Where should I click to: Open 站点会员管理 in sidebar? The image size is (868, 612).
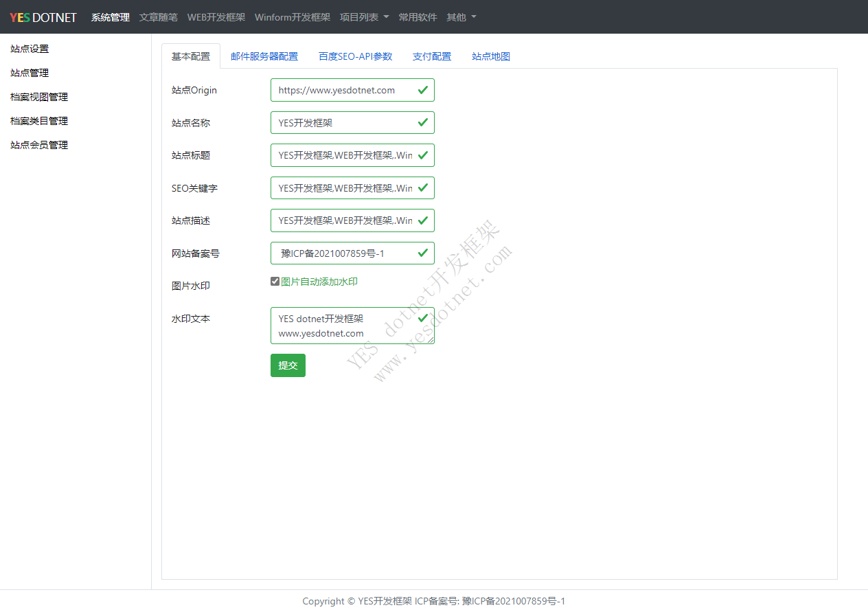[39, 145]
